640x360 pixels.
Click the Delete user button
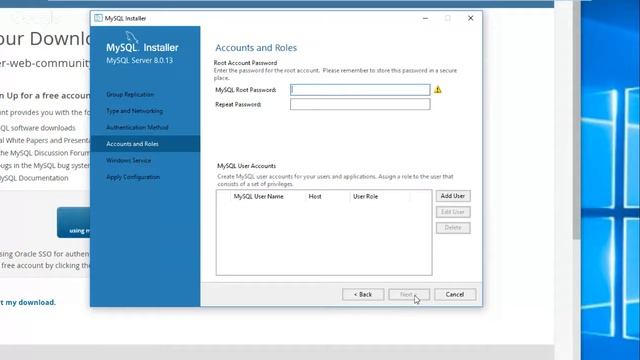coord(453,228)
